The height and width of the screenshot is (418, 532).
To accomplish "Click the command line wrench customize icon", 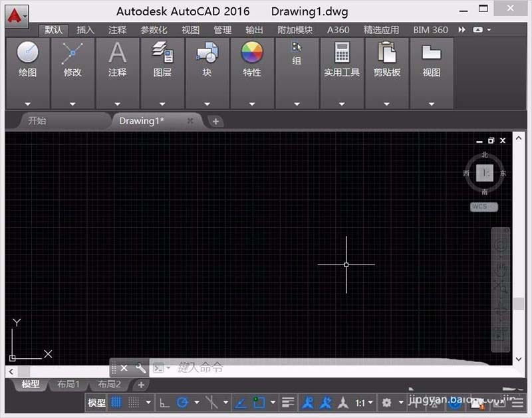I will 140,367.
